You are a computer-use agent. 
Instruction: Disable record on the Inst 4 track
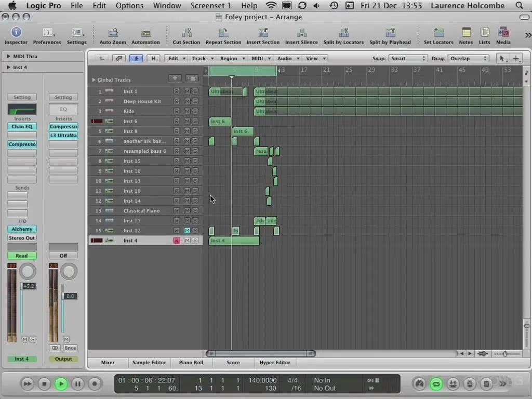coord(177,240)
